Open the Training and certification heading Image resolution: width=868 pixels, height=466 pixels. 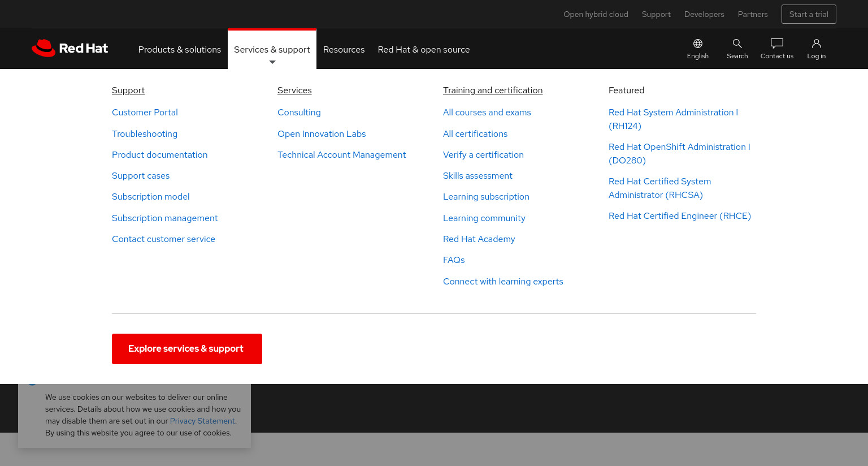click(x=493, y=90)
